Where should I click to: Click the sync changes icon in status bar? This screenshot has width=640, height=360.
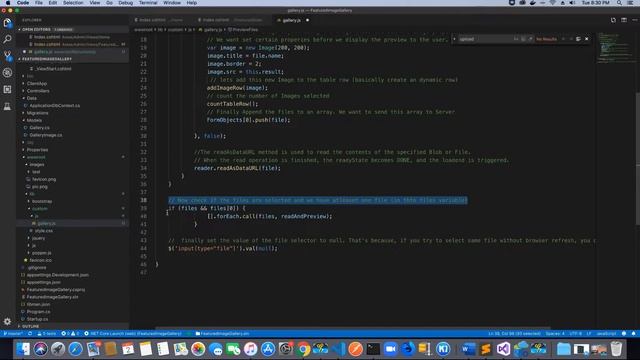(30, 333)
